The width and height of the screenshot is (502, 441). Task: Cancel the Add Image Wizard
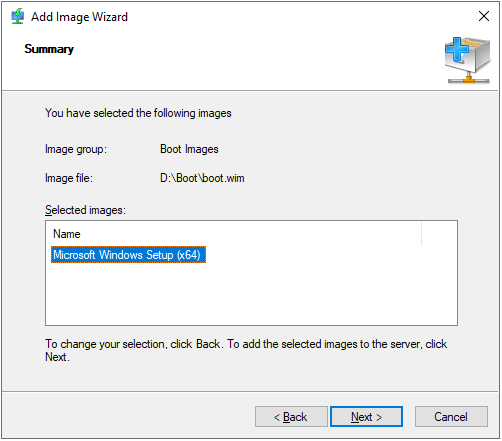451,417
